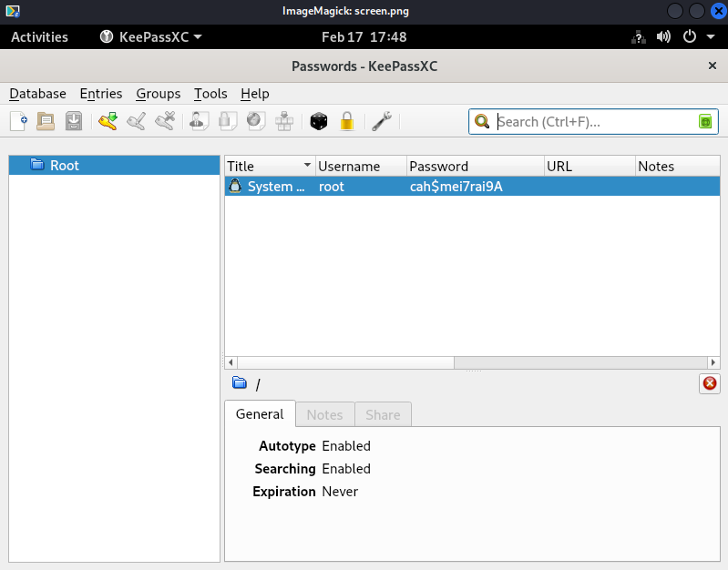Image resolution: width=728 pixels, height=570 pixels.
Task: Click the power tray icon
Action: click(690, 36)
